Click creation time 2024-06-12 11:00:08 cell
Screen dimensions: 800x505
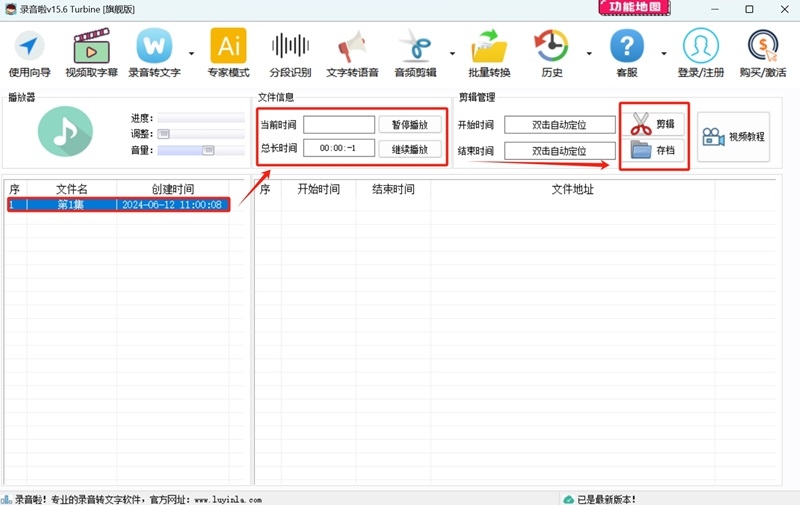(x=172, y=205)
